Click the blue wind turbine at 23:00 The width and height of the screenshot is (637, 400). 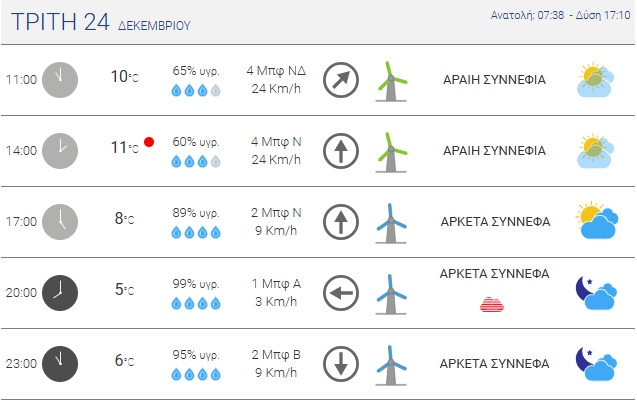(391, 364)
